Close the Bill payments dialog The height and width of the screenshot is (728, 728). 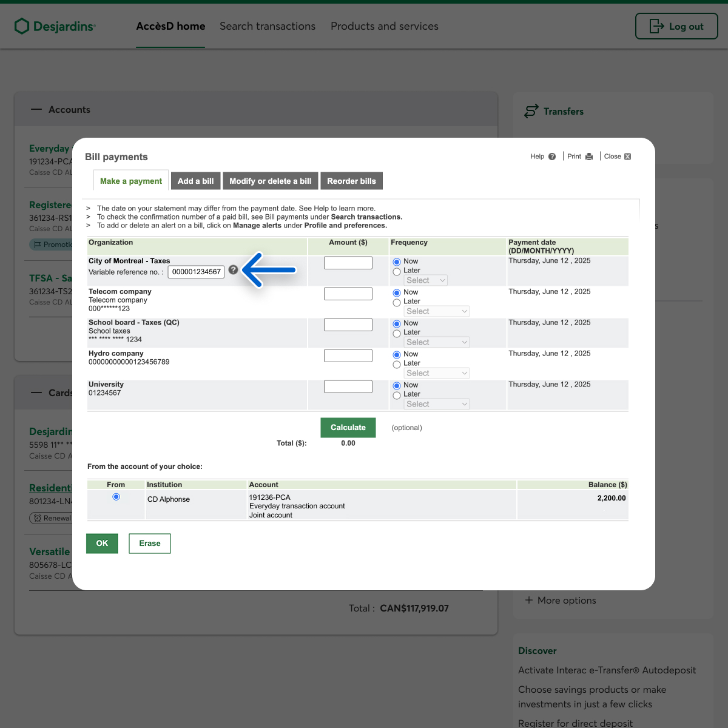point(627,157)
